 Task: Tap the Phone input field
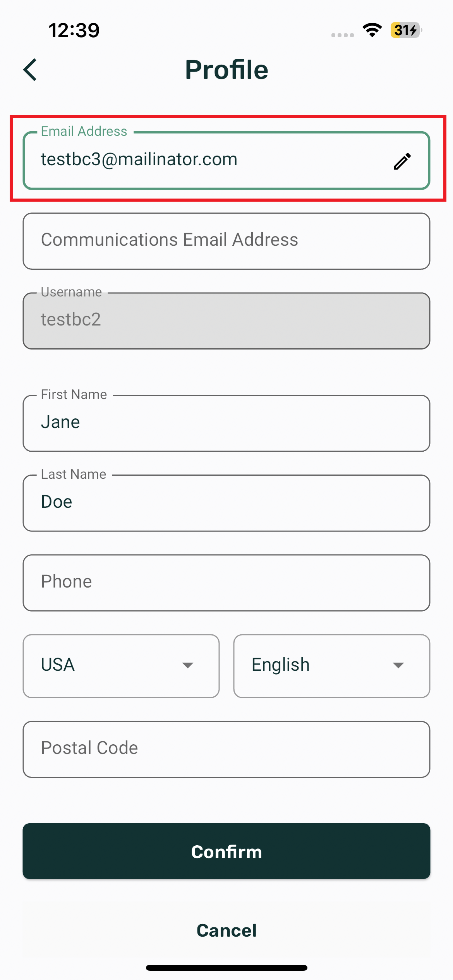pos(226,583)
